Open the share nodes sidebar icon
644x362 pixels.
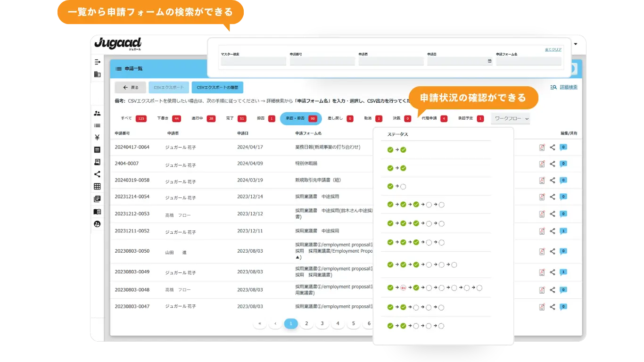click(x=97, y=174)
